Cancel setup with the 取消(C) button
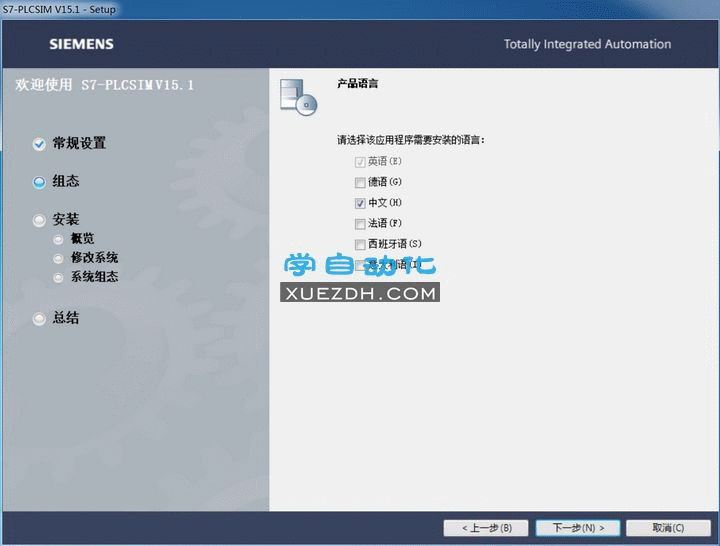Image resolution: width=720 pixels, height=546 pixels. pyautogui.click(x=668, y=528)
